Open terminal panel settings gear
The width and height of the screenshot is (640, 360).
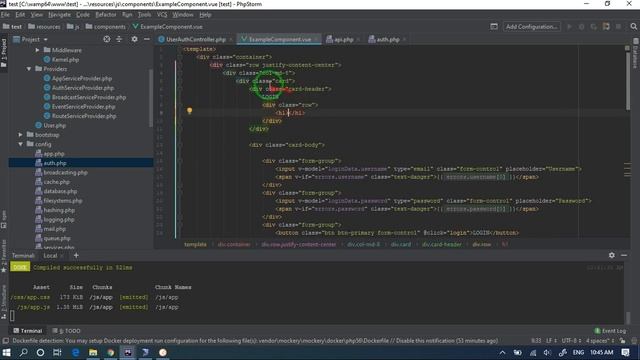pyautogui.click(x=611, y=255)
